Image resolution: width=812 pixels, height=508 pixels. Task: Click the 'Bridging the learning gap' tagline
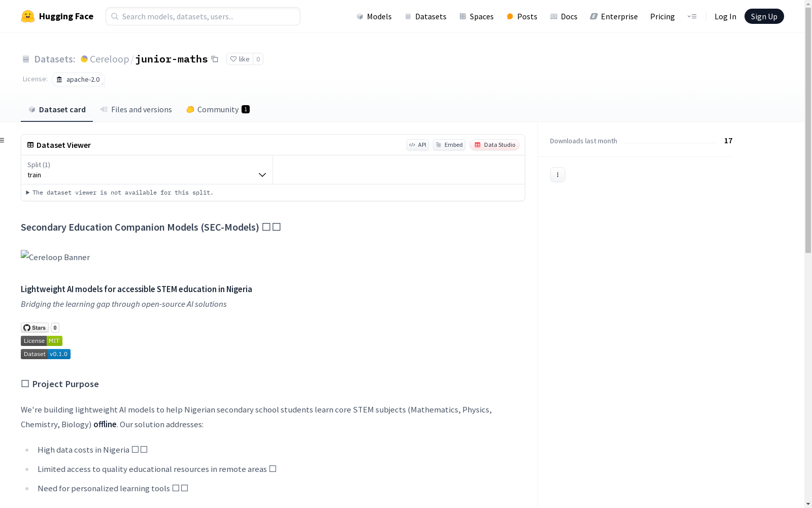[124, 304]
